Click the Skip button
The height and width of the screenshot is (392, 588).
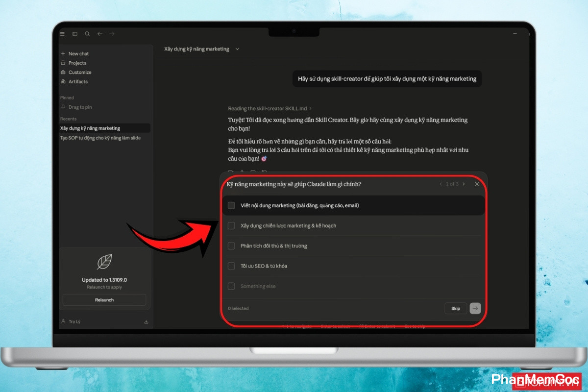[x=456, y=308]
